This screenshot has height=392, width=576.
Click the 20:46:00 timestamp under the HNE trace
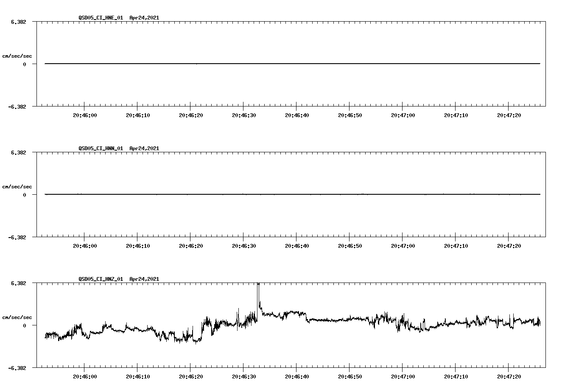pos(84,115)
